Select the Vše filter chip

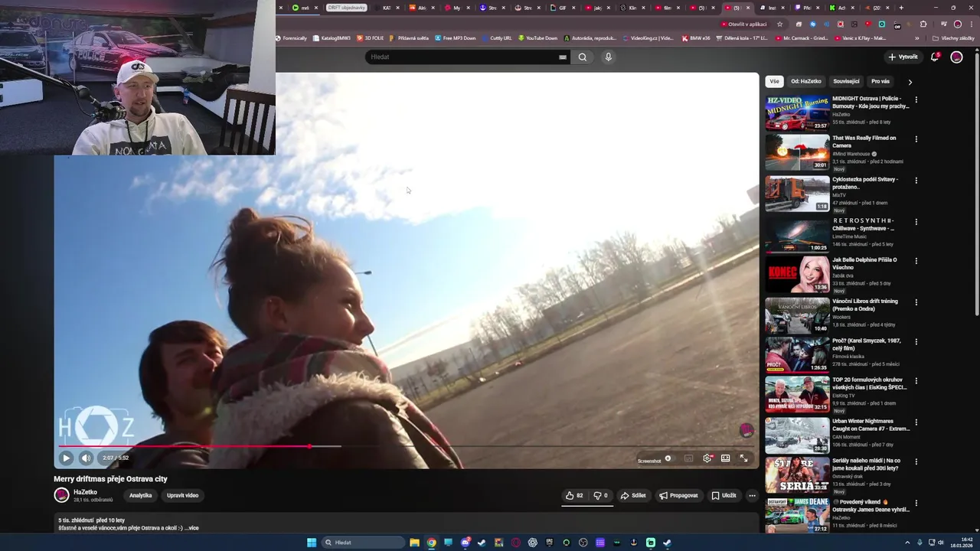pos(774,81)
